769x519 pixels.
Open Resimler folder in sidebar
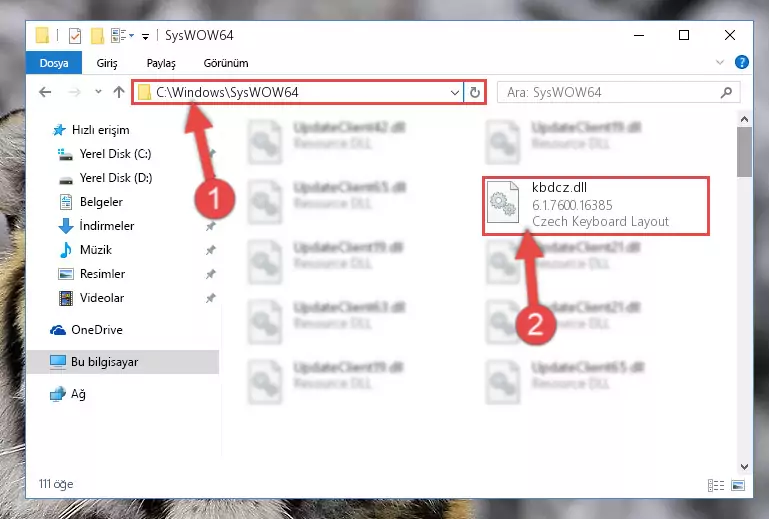click(92, 274)
